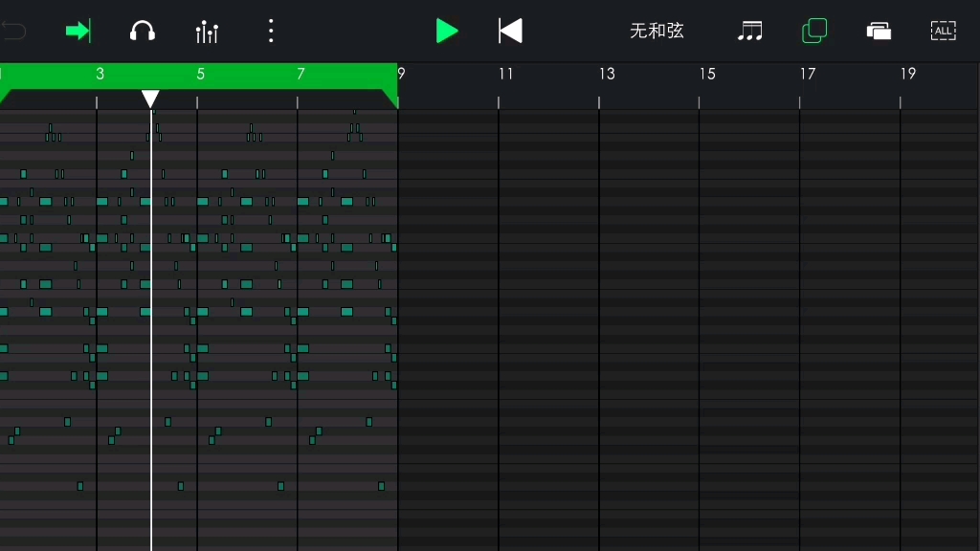Click the ALL select-all icon
Viewport: 980px width, 551px height.
pyautogui.click(x=943, y=31)
